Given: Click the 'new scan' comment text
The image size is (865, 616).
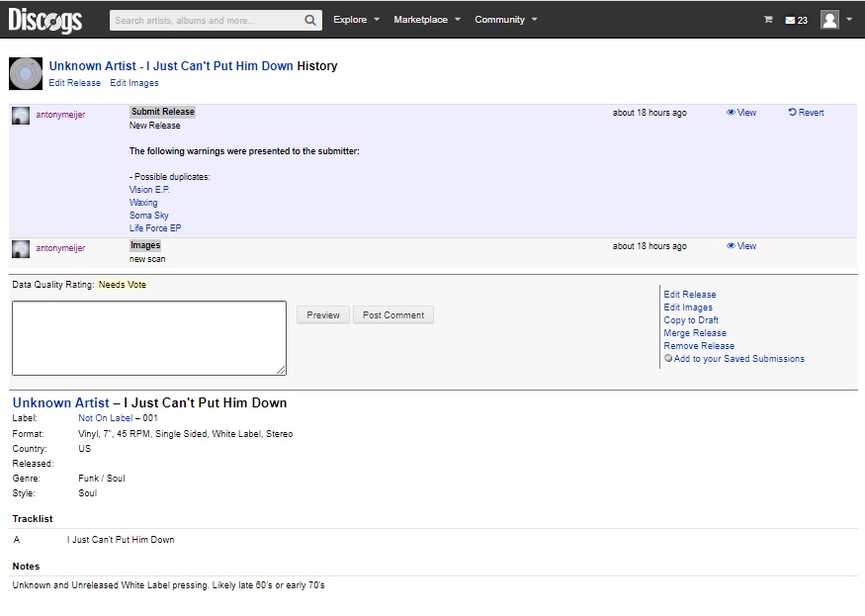Looking at the screenshot, I should coord(147,259).
